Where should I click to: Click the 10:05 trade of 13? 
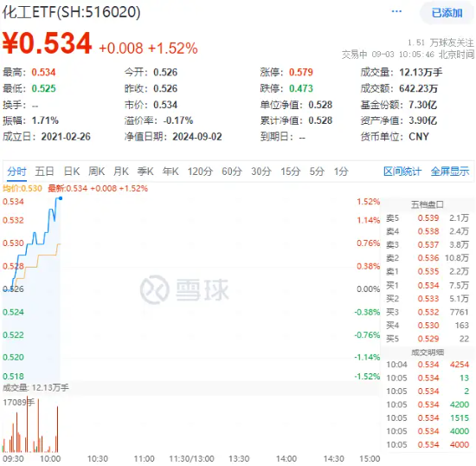point(428,378)
